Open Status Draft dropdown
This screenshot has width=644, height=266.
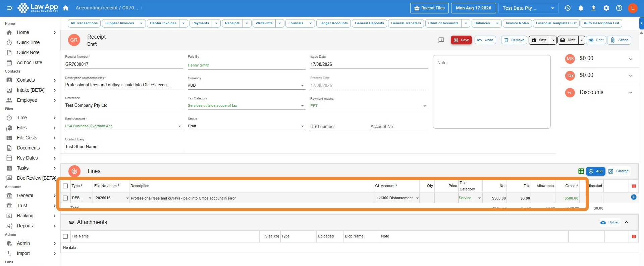(x=246, y=126)
